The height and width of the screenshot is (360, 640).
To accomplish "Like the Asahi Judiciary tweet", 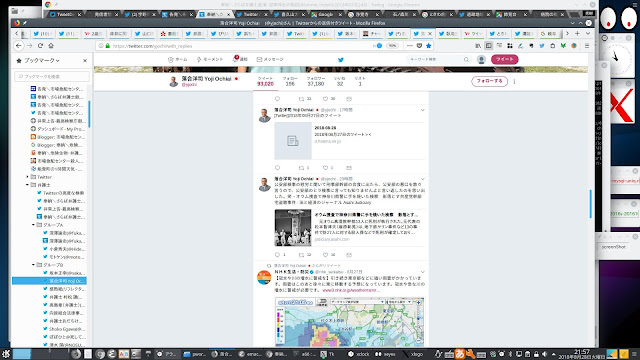I will (x=325, y=255).
